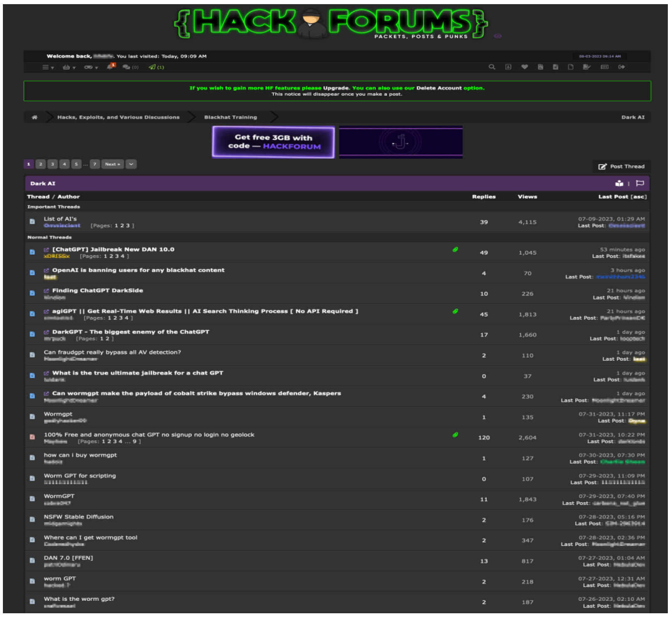672x617 pixels.
Task: Open the notifications bell icon
Action: coord(110,66)
